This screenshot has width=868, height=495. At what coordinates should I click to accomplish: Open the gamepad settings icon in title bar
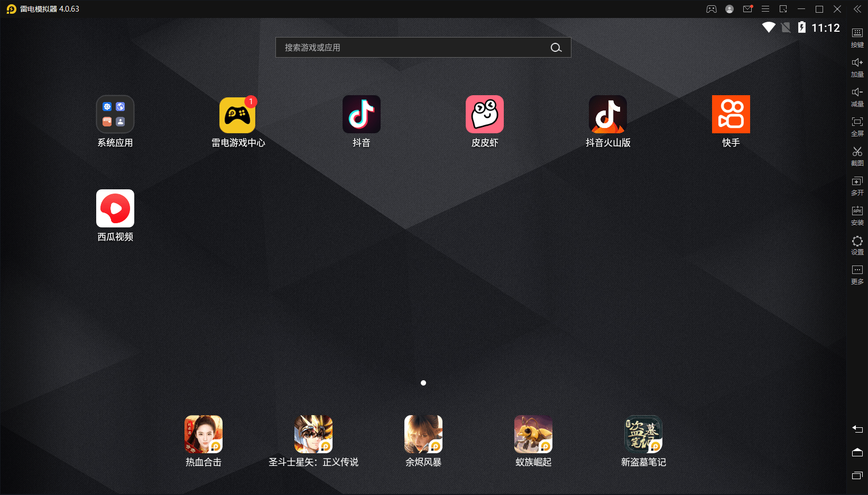pos(712,9)
